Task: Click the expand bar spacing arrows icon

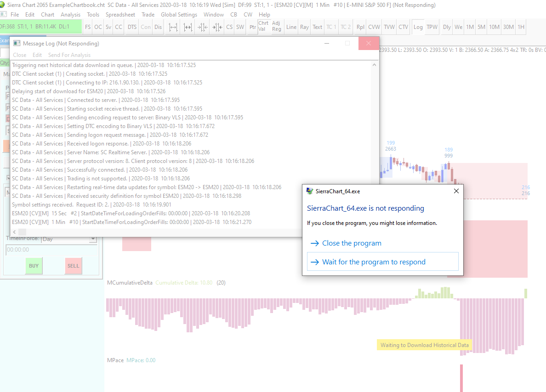Action: (173, 27)
